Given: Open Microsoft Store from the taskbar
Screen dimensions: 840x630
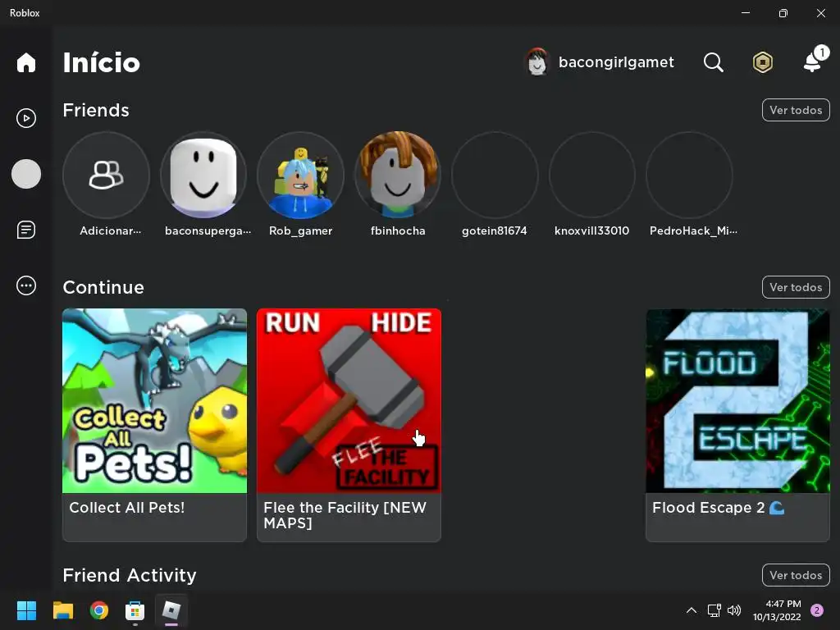Looking at the screenshot, I should click(135, 610).
